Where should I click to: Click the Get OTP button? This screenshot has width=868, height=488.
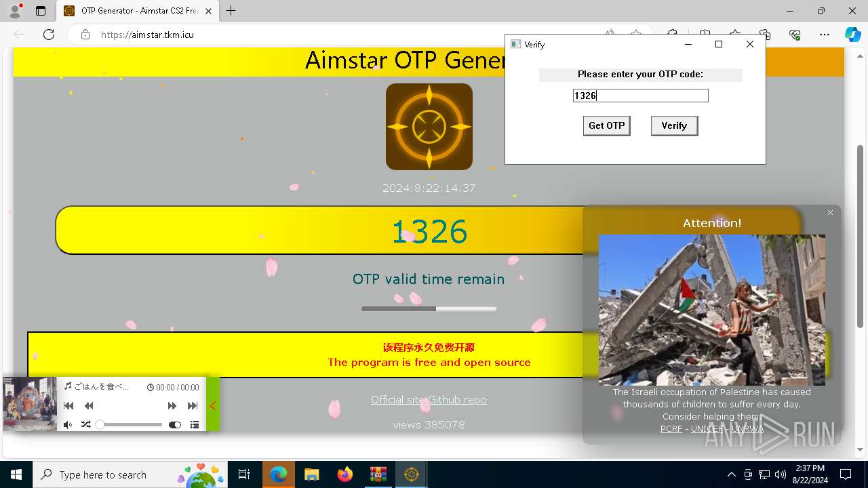(606, 125)
